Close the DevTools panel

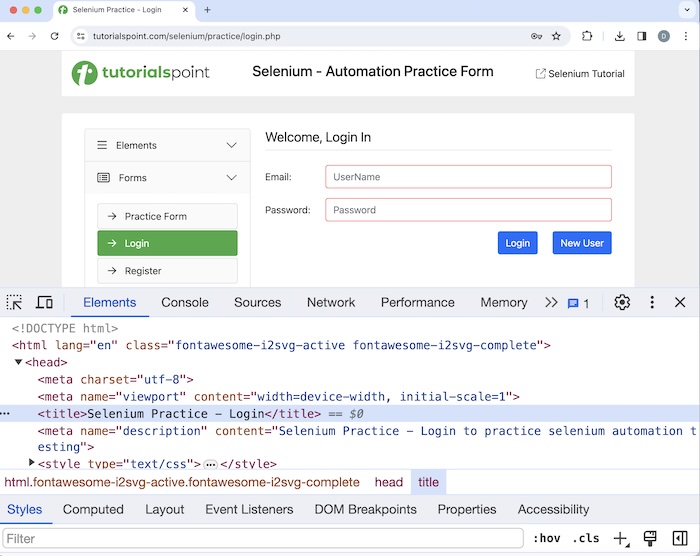[x=680, y=302]
